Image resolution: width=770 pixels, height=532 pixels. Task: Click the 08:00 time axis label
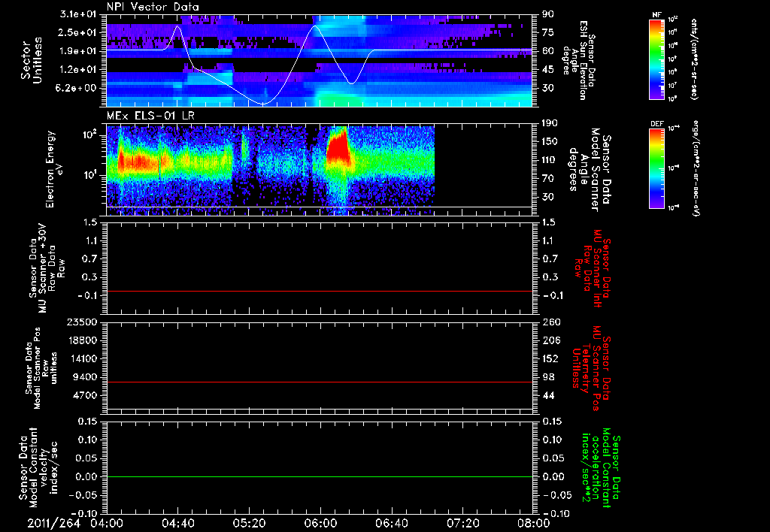tap(534, 523)
